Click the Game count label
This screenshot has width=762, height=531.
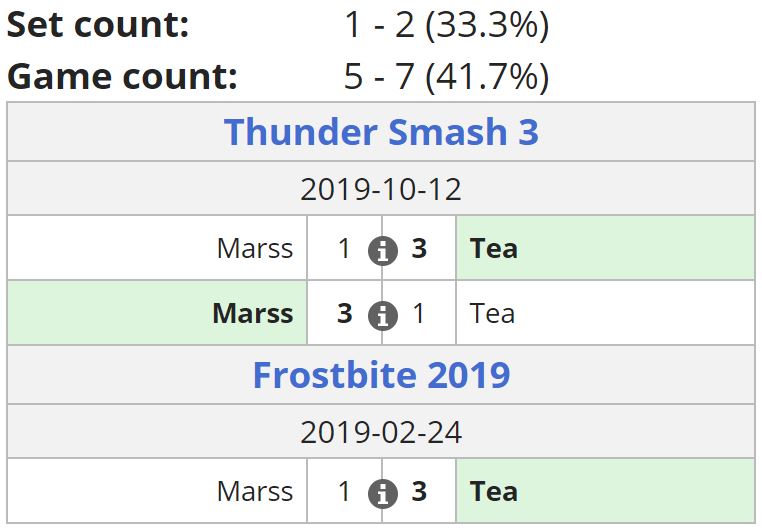click(122, 77)
